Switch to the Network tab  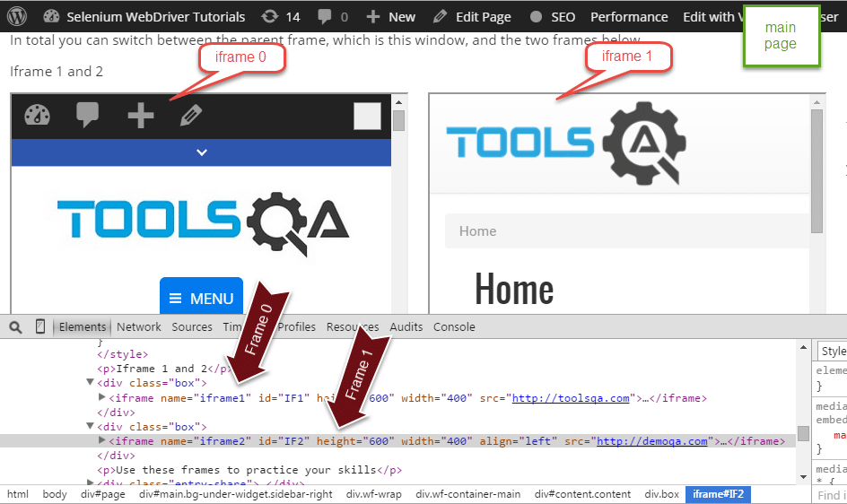click(x=139, y=326)
